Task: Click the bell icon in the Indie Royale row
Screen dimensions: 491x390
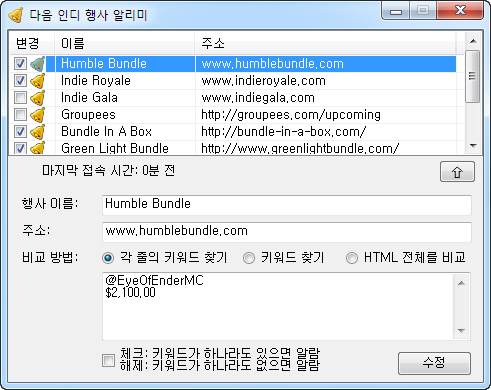Action: pyautogui.click(x=38, y=81)
